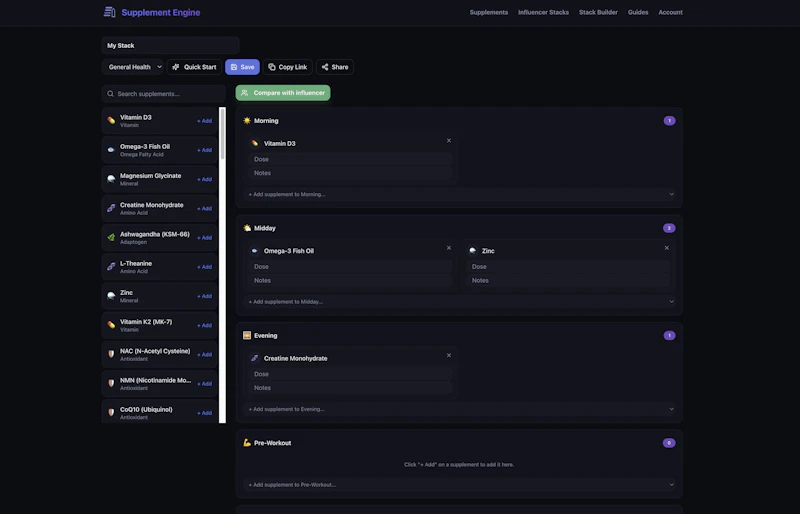
Task: Click the Omega-3 Fish Oil sidebar icon
Action: click(111, 150)
